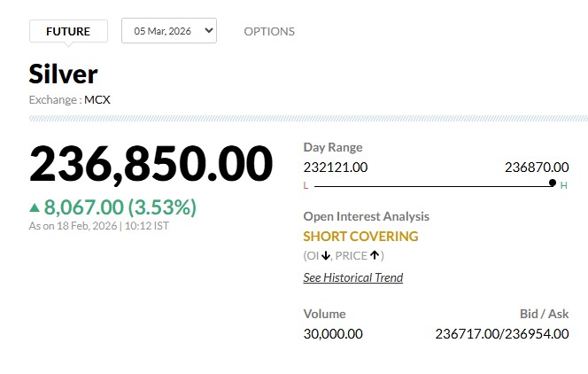Click the OI down arrow icon
This screenshot has height=374, width=588.
pos(326,256)
